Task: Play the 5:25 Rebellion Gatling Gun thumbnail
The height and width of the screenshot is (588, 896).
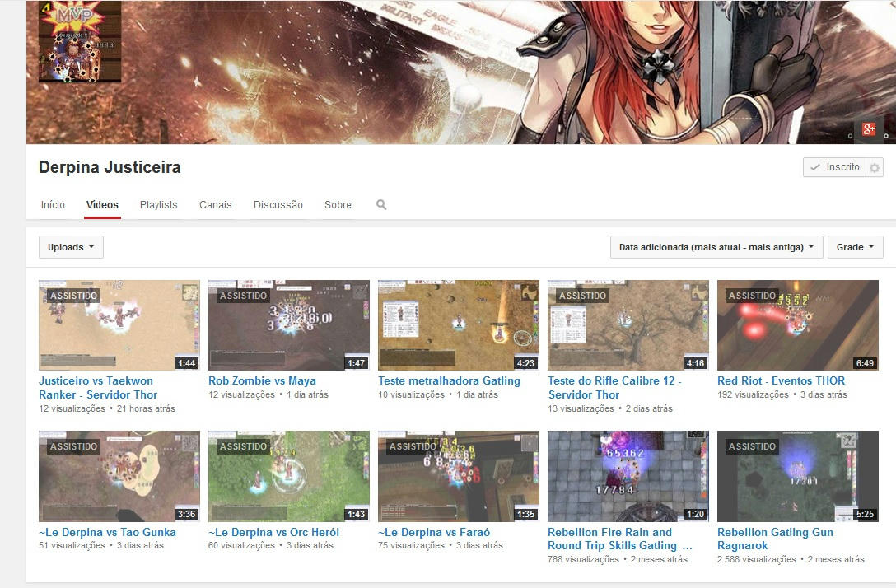Action: [798, 476]
